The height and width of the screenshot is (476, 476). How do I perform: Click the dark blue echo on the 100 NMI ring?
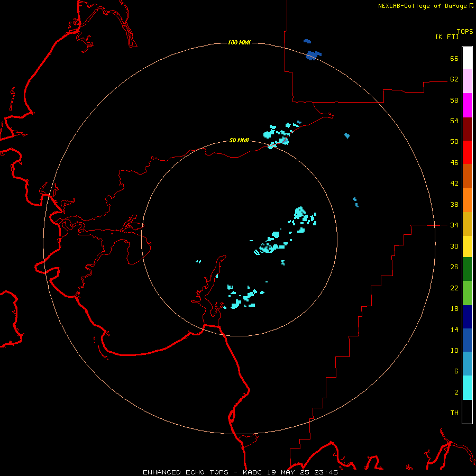pos(313,56)
